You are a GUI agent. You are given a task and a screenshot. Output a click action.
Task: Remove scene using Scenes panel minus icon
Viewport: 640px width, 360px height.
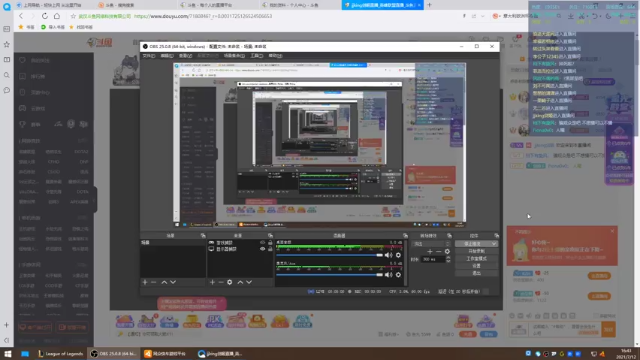(x=153, y=282)
